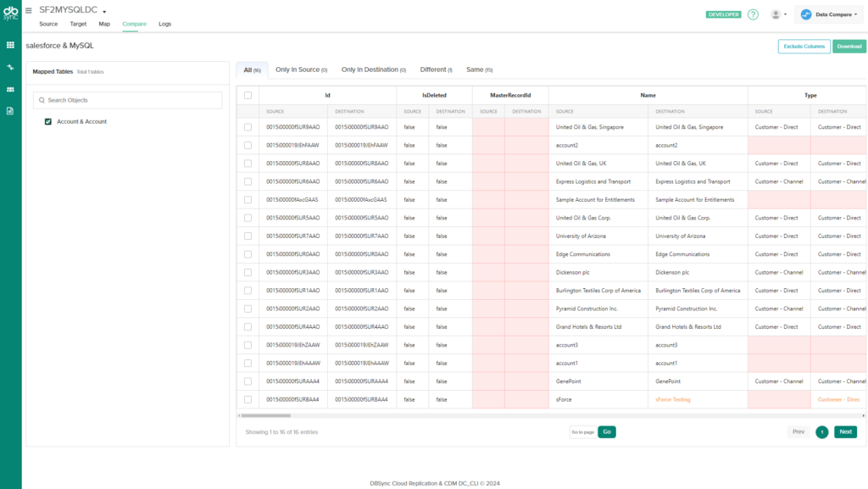Switch to Only In Source tab
The width and height of the screenshot is (868, 489).
(x=302, y=69)
